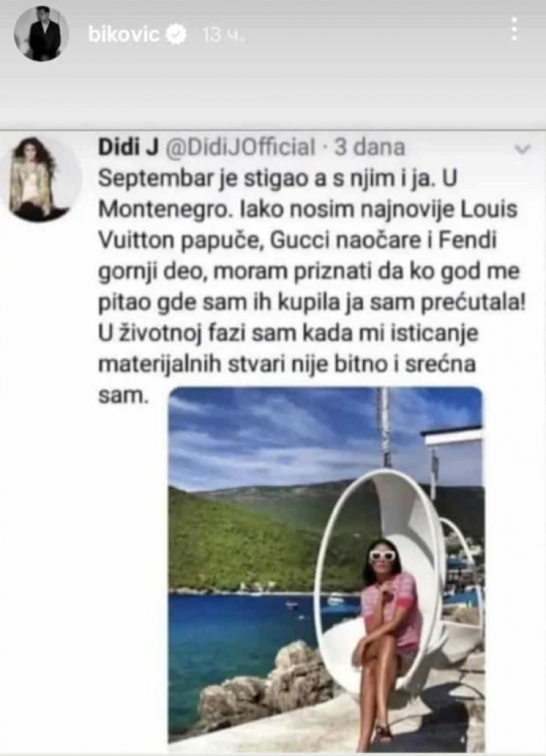Expand the tweet options chevron
The image size is (546, 756).
tap(522, 149)
